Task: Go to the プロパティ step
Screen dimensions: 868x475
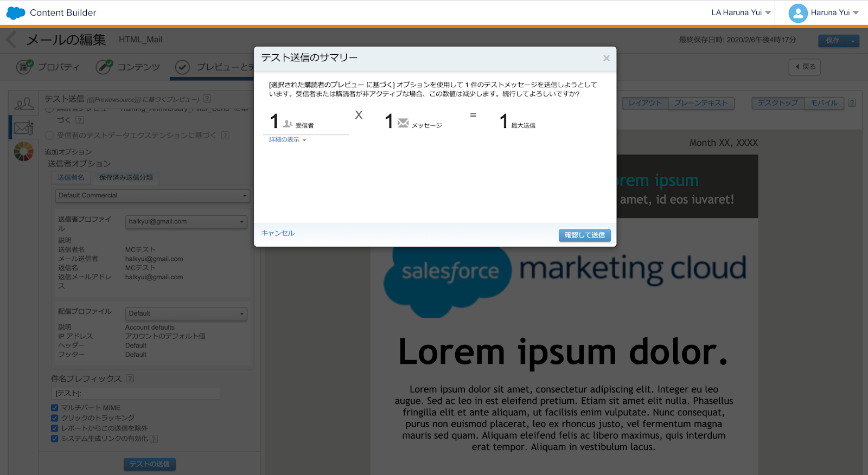Action: click(48, 67)
